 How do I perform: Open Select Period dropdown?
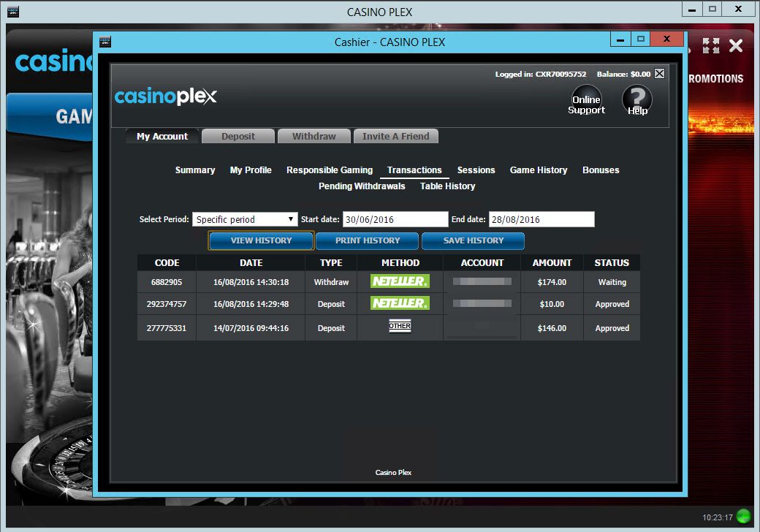(x=245, y=219)
